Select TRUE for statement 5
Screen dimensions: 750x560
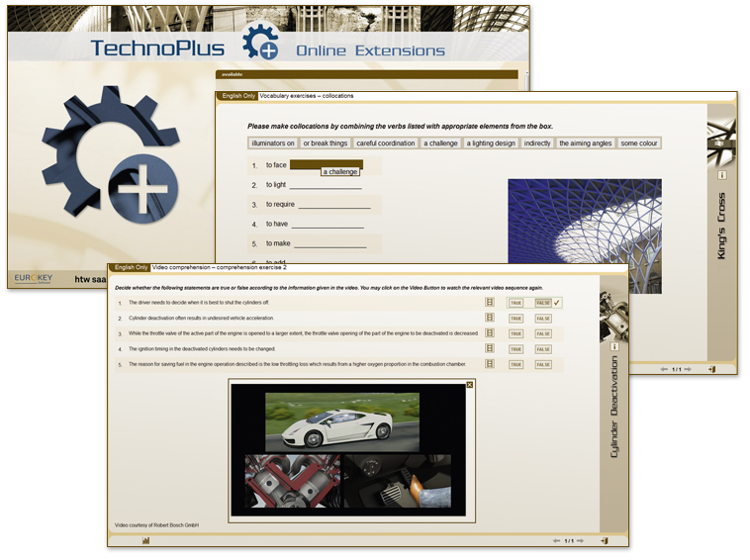(516, 365)
